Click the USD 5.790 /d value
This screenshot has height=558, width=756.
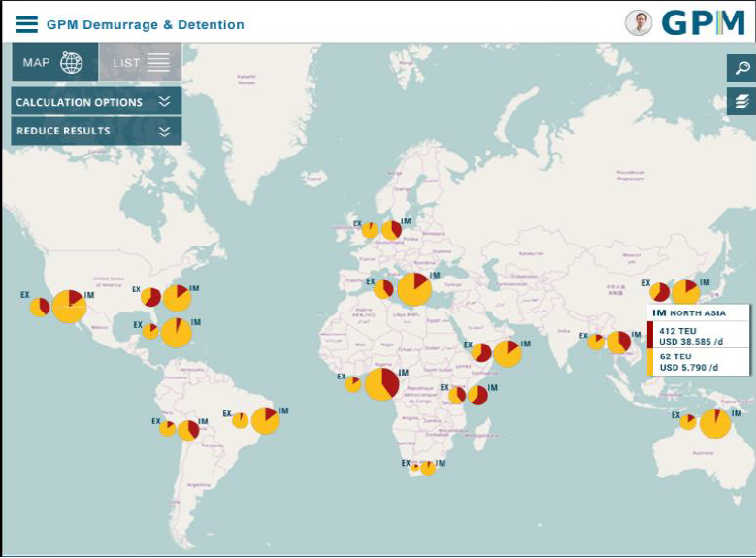(x=688, y=368)
